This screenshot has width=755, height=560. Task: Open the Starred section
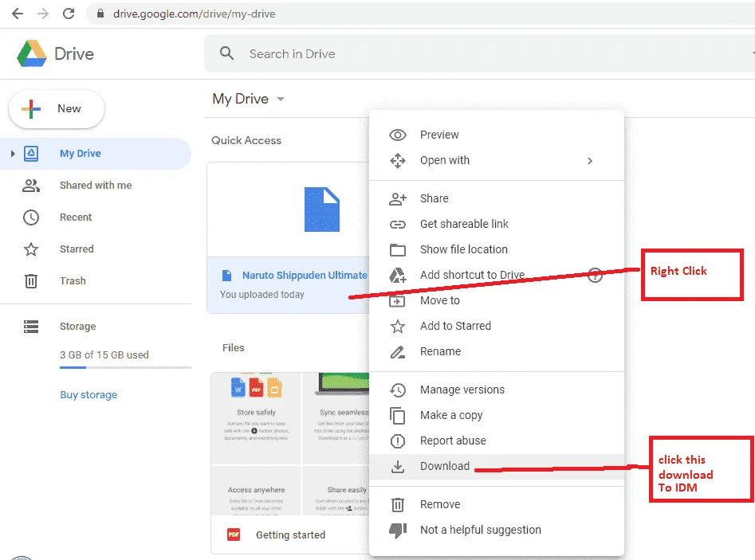[x=77, y=249]
